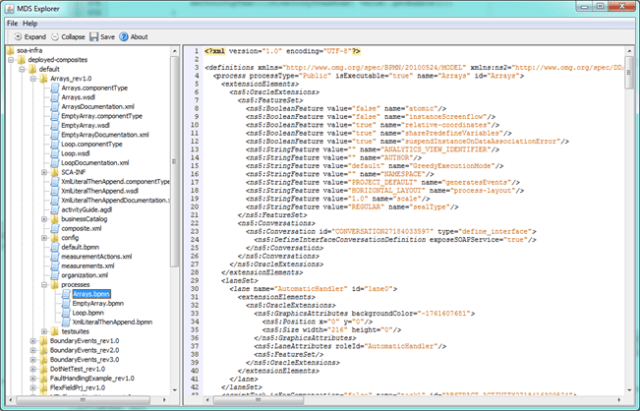Click the About question mark icon
The width and height of the screenshot is (640, 411).
[x=124, y=37]
